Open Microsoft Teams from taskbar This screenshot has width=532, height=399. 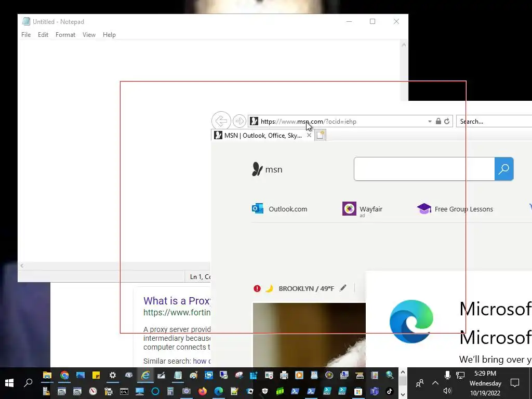click(x=374, y=392)
